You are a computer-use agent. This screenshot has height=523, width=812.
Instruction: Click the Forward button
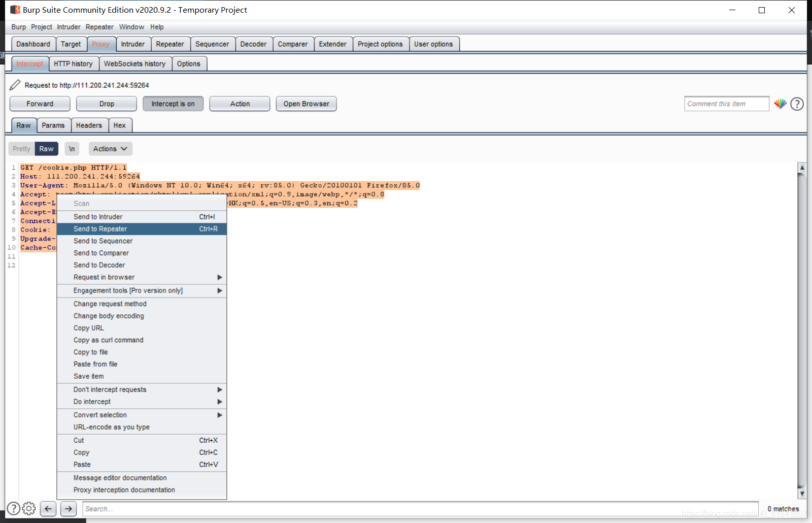click(x=40, y=104)
